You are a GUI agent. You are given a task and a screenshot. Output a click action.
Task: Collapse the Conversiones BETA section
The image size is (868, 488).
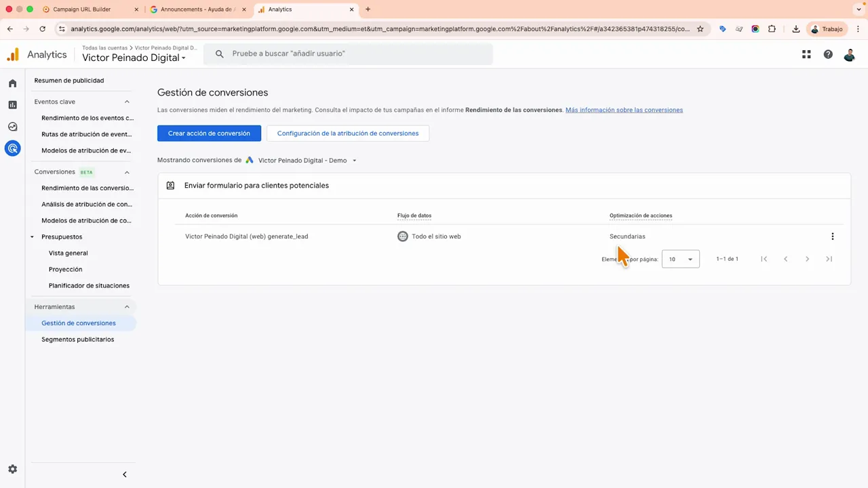click(x=127, y=172)
